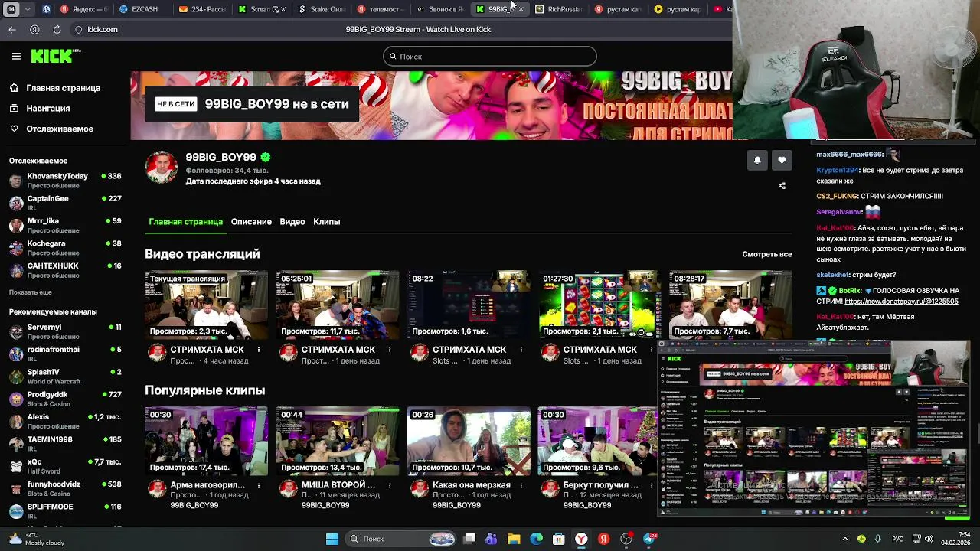This screenshot has width=980, height=551.
Task: Open Microsoft Store from the taskbar
Action: pos(559,539)
